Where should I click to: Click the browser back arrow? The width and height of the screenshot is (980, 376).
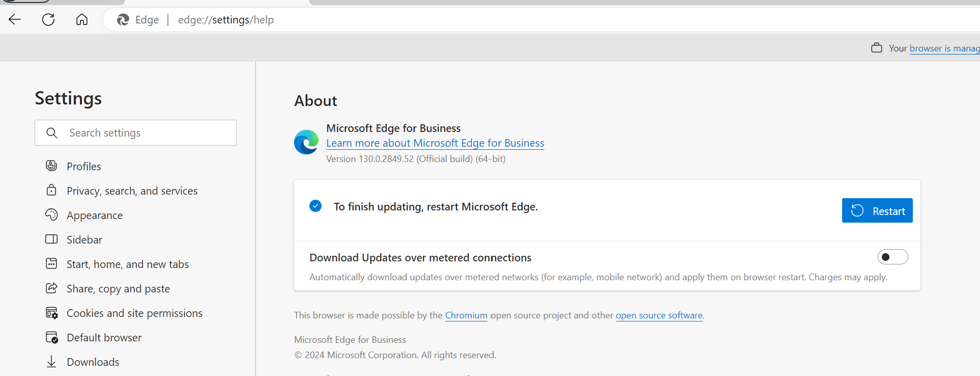(x=15, y=20)
